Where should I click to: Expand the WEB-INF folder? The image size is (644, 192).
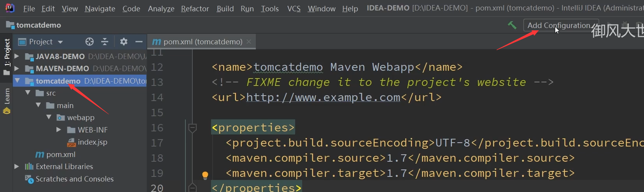[59, 130]
